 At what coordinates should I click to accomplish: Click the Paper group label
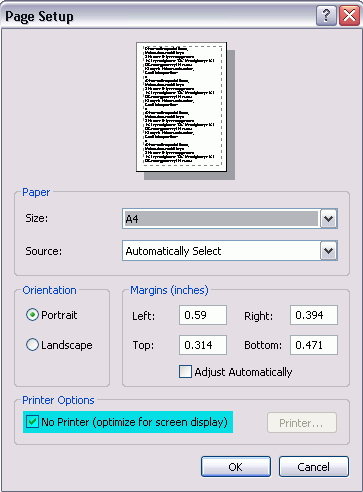[x=36, y=192]
